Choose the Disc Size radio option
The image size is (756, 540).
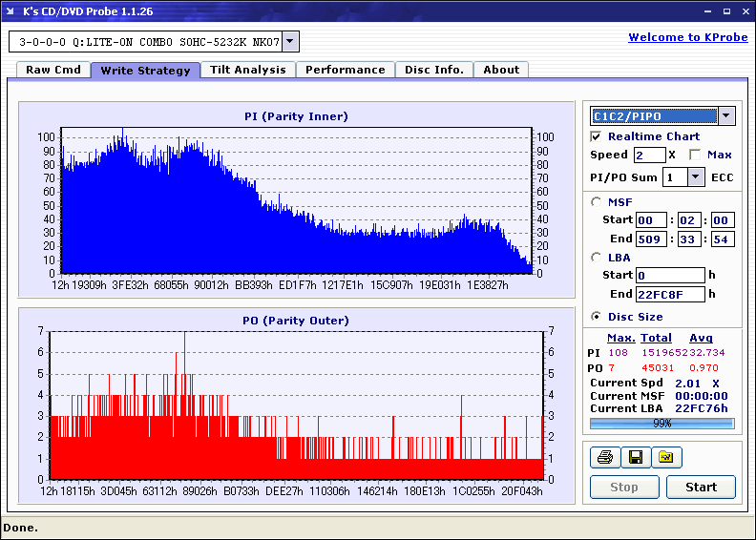click(x=597, y=317)
